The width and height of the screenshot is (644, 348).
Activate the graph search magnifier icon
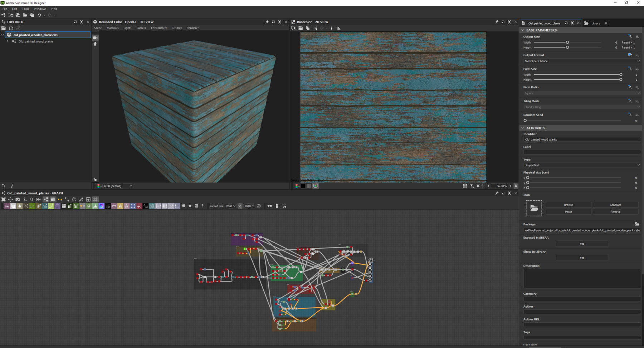coord(31,199)
